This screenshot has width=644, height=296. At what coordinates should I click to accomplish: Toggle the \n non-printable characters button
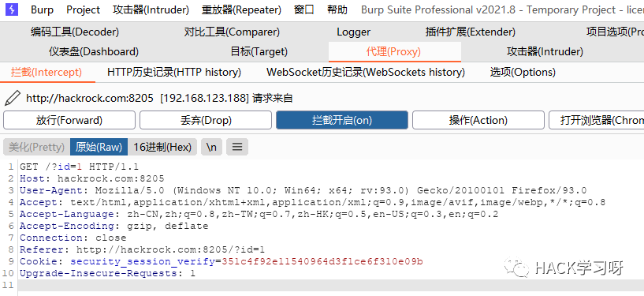[x=211, y=147]
